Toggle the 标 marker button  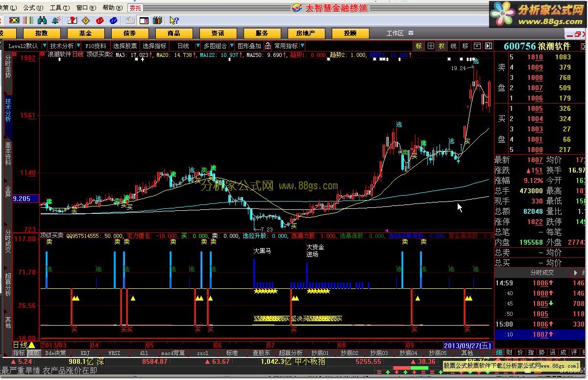[419, 46]
